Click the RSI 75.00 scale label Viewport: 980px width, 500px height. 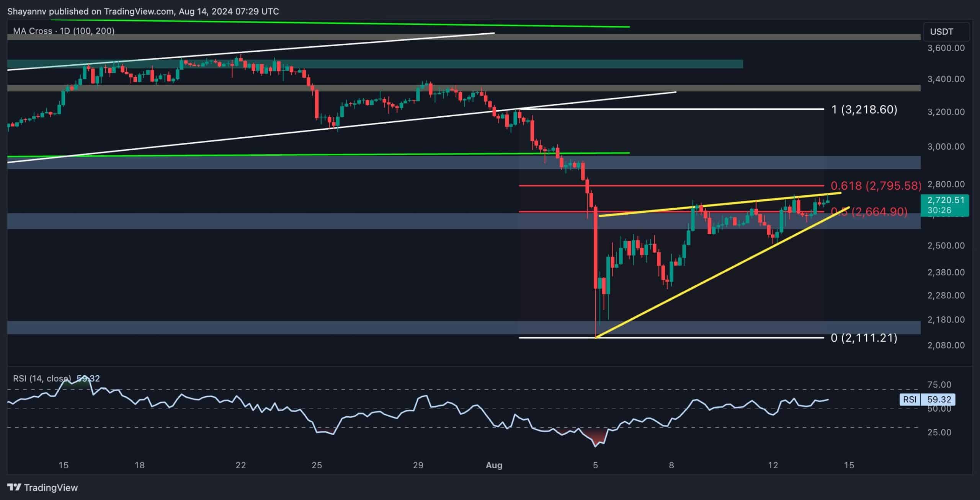(x=939, y=384)
